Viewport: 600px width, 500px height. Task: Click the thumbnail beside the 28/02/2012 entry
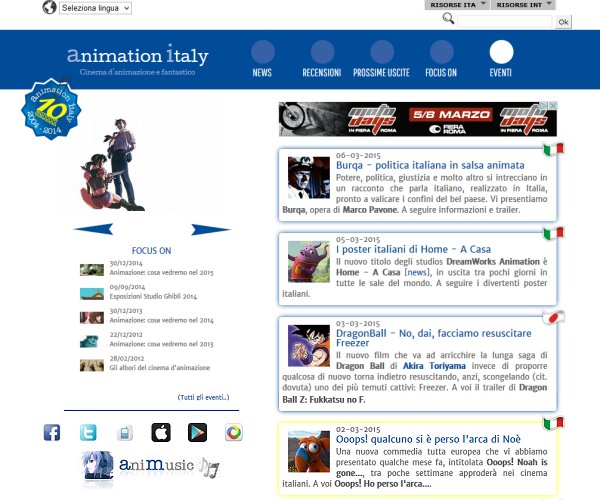(x=92, y=365)
